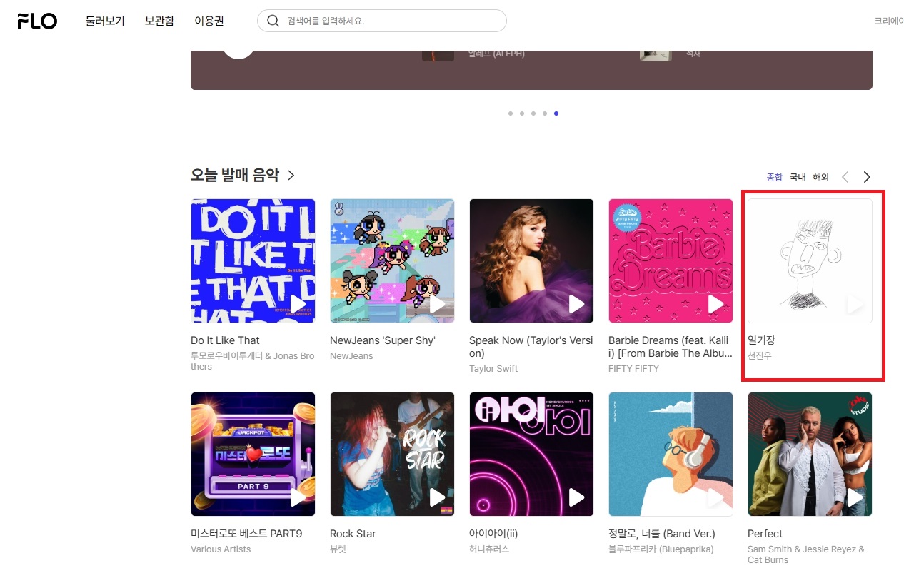Play the Rock Star album
This screenshot has height=588, width=904.
pyautogui.click(x=438, y=498)
